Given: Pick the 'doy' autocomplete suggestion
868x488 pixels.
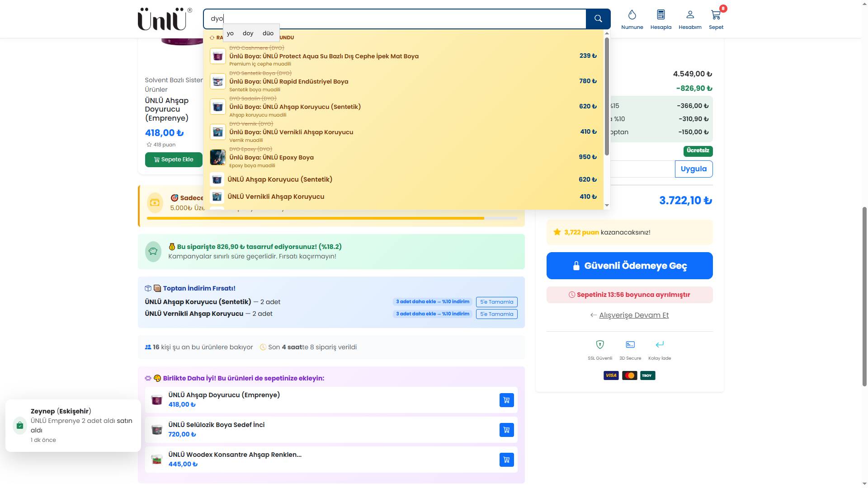Looking at the screenshot, I should (x=248, y=33).
